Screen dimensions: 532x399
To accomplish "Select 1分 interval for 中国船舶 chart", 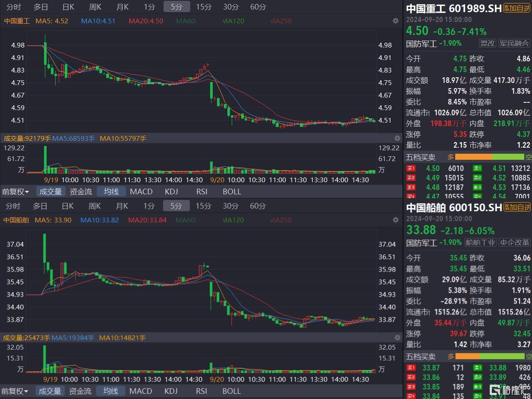I will pos(149,206).
